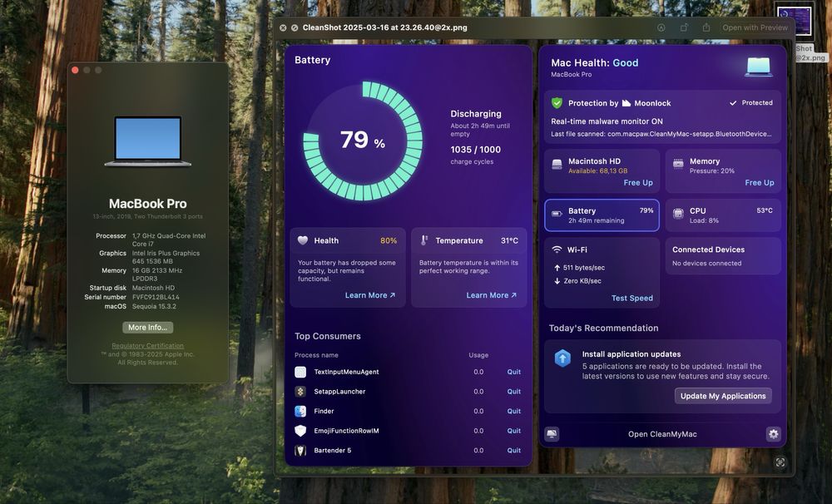This screenshot has height=504, width=832.
Task: Quit the EmojiFunctionRowIM process
Action: click(513, 431)
